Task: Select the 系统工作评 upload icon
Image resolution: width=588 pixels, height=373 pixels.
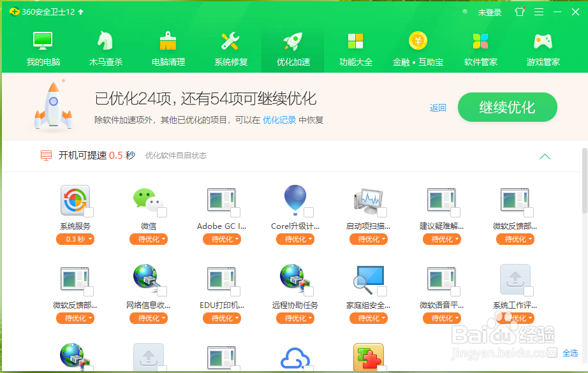Action: click(515, 279)
